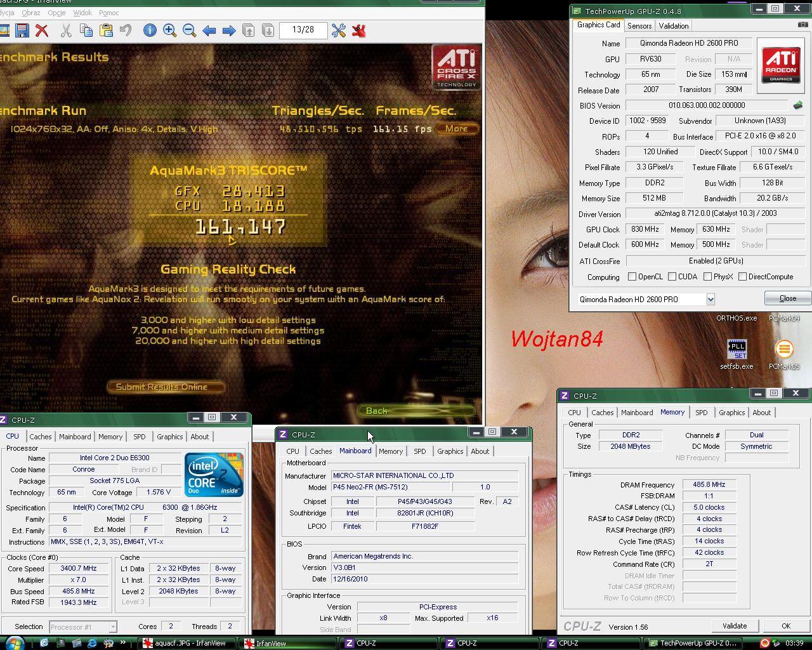
Task: Click the slideshow icon at toolbar left edge
Action: click(4, 30)
